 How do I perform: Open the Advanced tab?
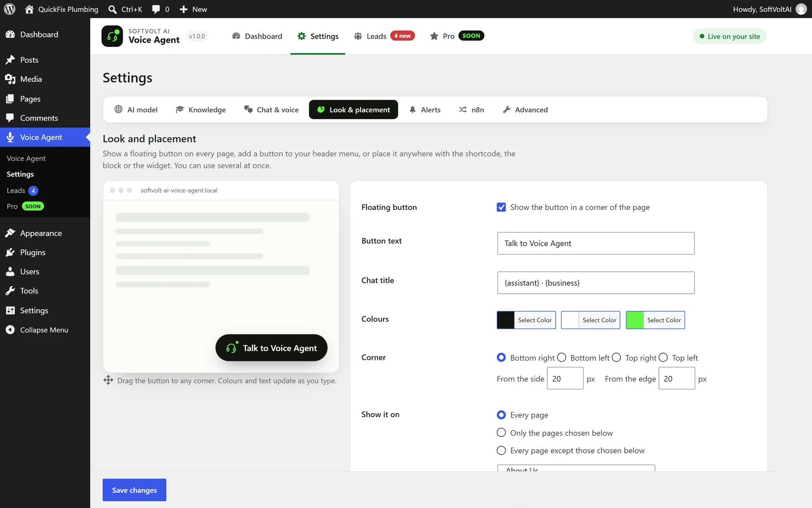tap(525, 110)
